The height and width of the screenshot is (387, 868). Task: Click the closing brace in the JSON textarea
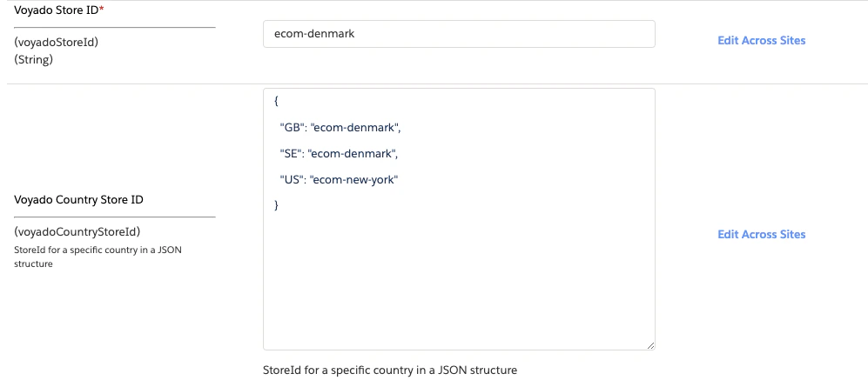pyautogui.click(x=276, y=205)
